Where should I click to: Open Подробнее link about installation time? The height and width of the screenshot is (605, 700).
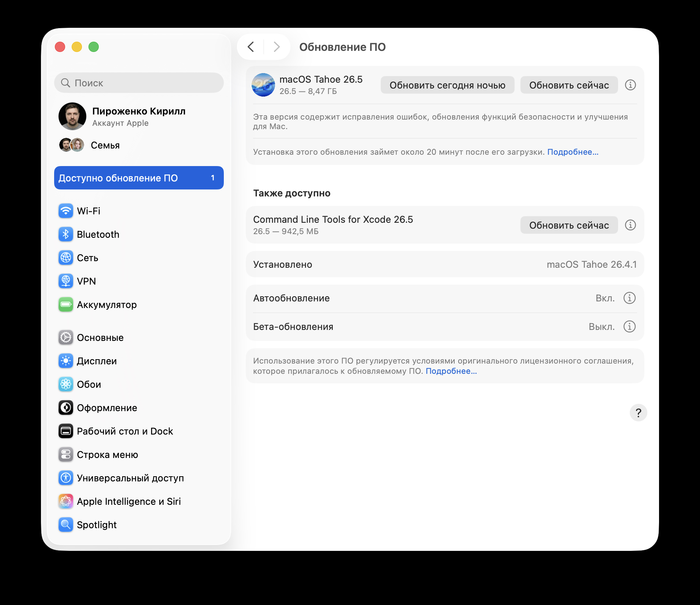[573, 152]
